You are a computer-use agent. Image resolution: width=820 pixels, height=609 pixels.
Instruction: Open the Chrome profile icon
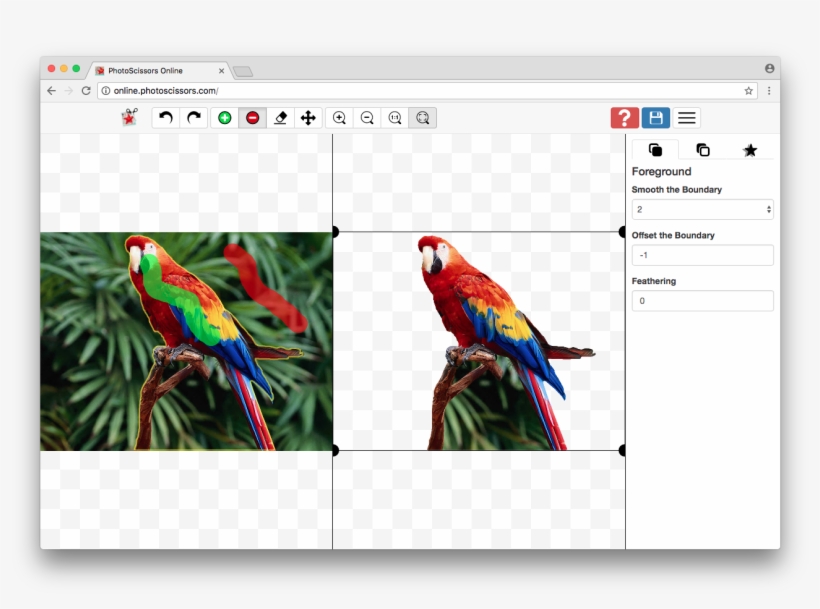tap(769, 68)
